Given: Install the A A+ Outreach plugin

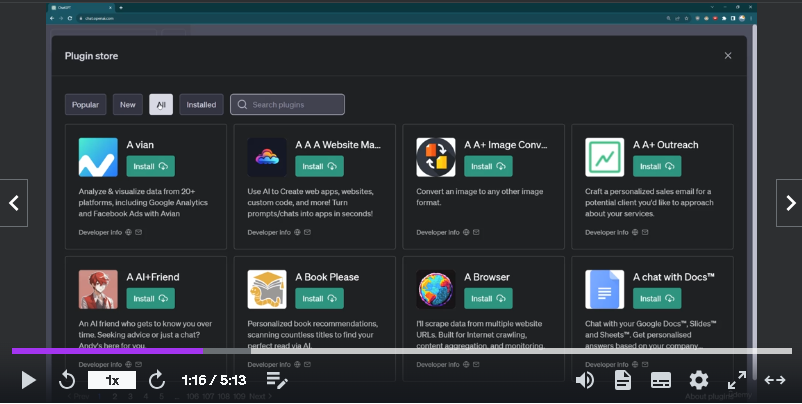Looking at the screenshot, I should tap(657, 166).
